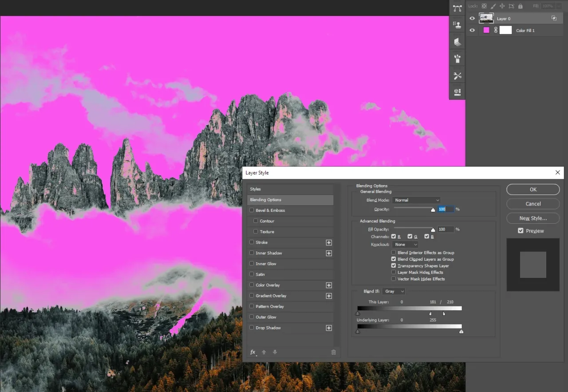The image size is (568, 392).
Task: Disable the Transparency Shapes Layer option
Action: tap(394, 265)
